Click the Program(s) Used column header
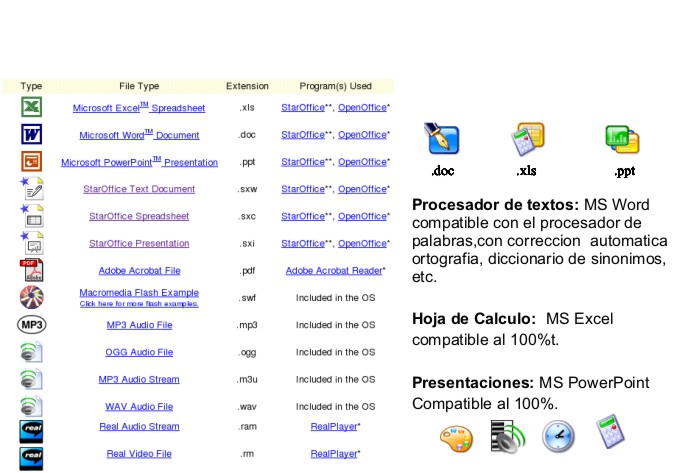Viewport: 675px width, 473px height. coord(335,86)
